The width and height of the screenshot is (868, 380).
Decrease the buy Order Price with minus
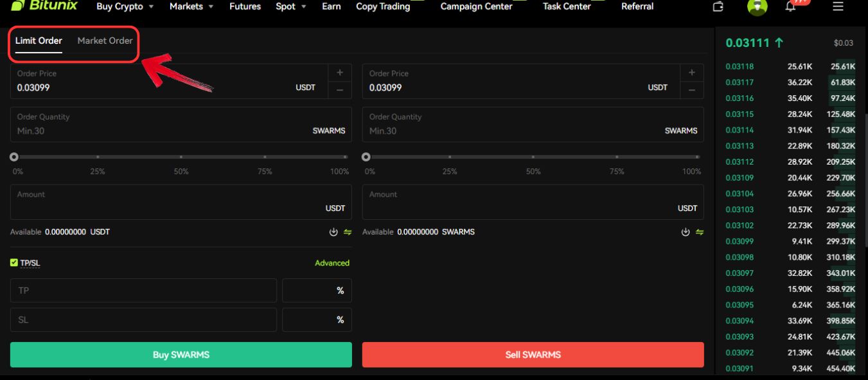(340, 90)
